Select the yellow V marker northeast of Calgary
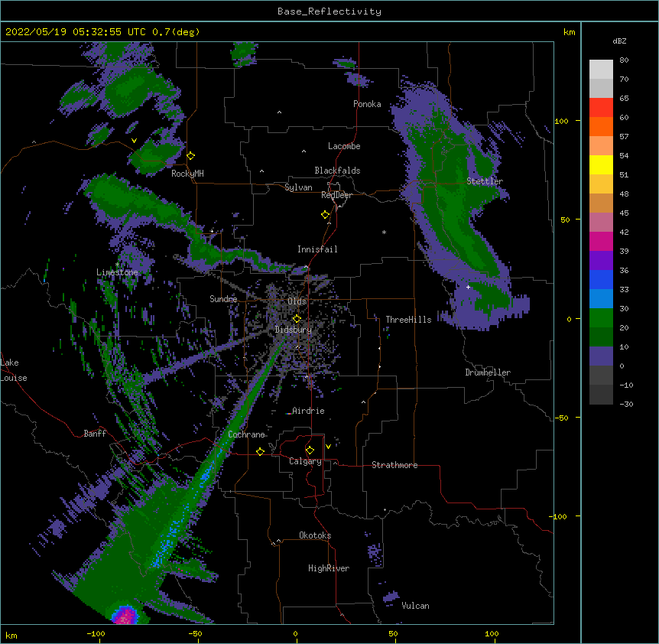 pos(328,447)
